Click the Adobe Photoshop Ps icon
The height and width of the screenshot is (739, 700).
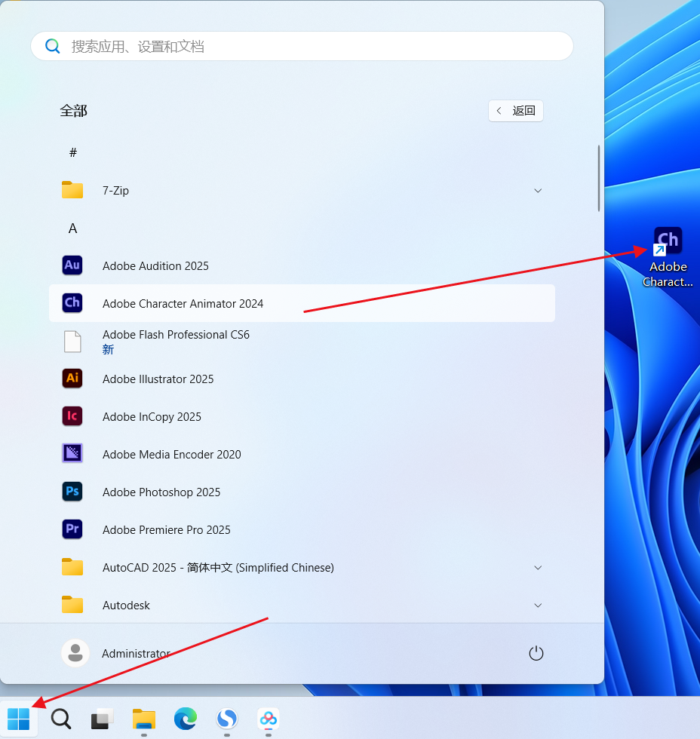[x=72, y=492]
